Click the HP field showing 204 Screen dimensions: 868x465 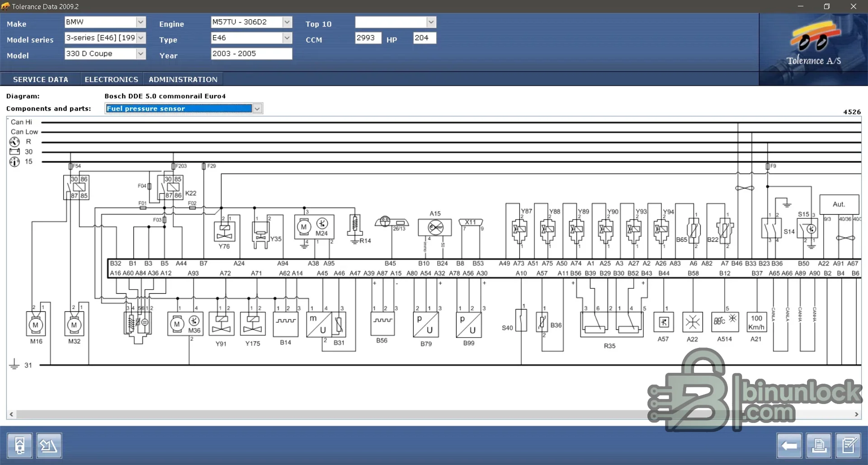coord(425,38)
